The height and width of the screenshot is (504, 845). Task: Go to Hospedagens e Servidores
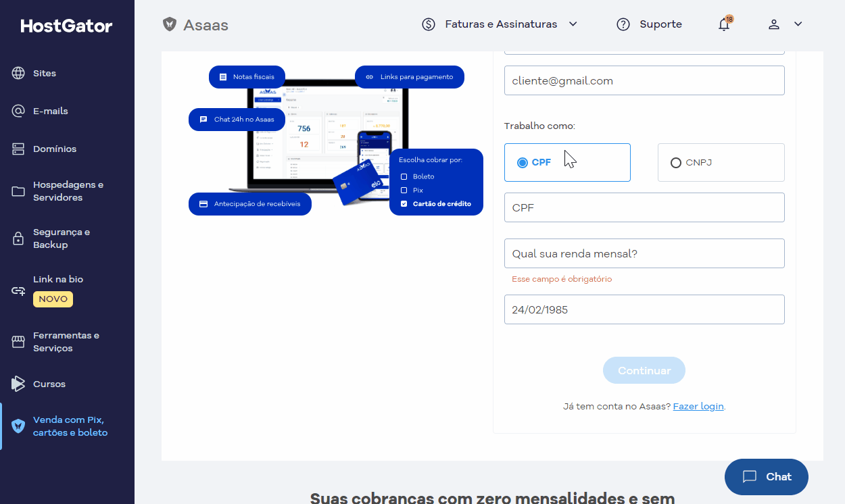tap(67, 191)
